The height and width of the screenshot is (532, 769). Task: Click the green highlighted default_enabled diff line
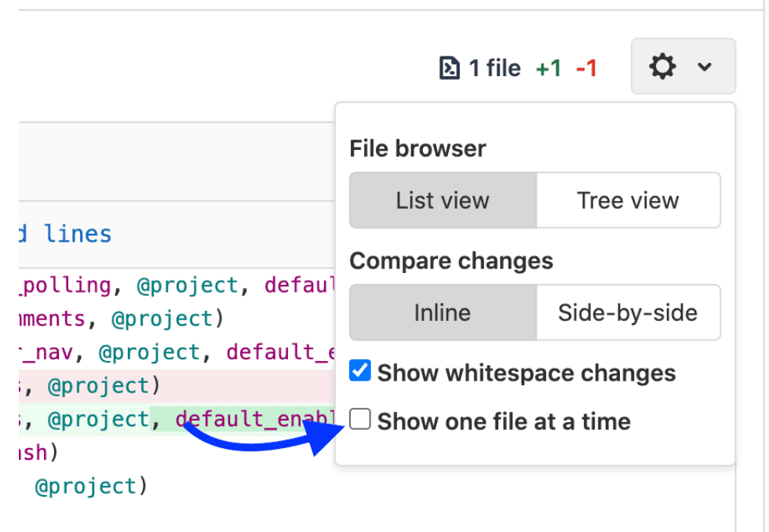point(251,418)
